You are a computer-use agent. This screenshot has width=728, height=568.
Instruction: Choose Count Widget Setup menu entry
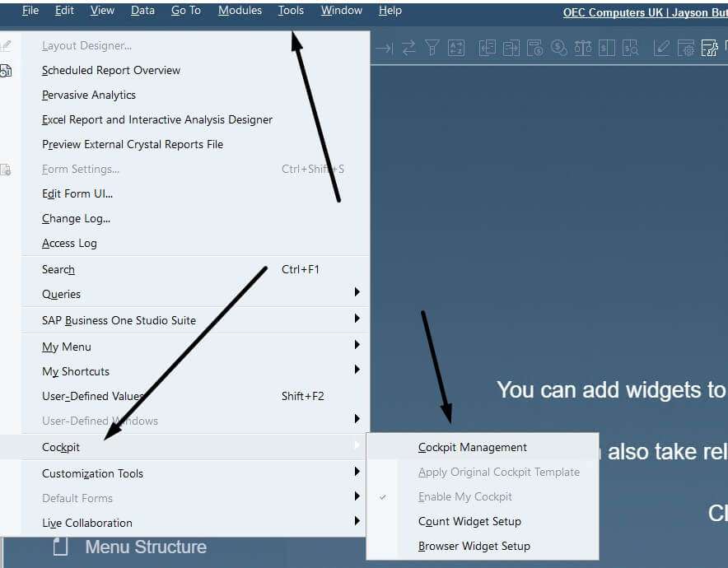[x=469, y=522]
